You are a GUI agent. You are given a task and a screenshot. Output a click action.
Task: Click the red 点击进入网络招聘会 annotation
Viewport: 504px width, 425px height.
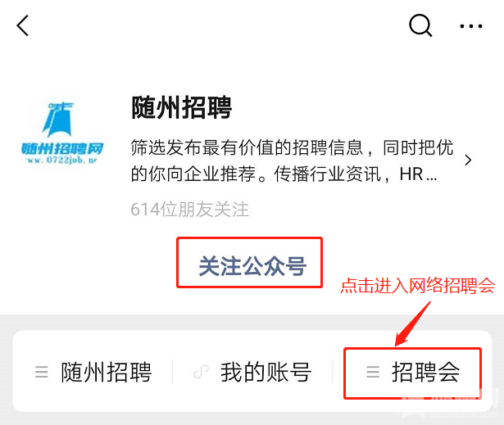click(418, 285)
